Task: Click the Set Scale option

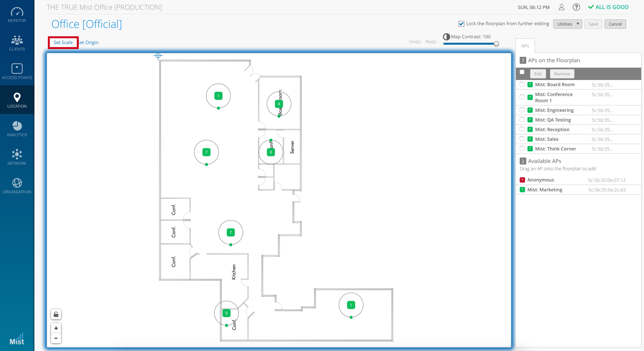Action: [x=63, y=42]
